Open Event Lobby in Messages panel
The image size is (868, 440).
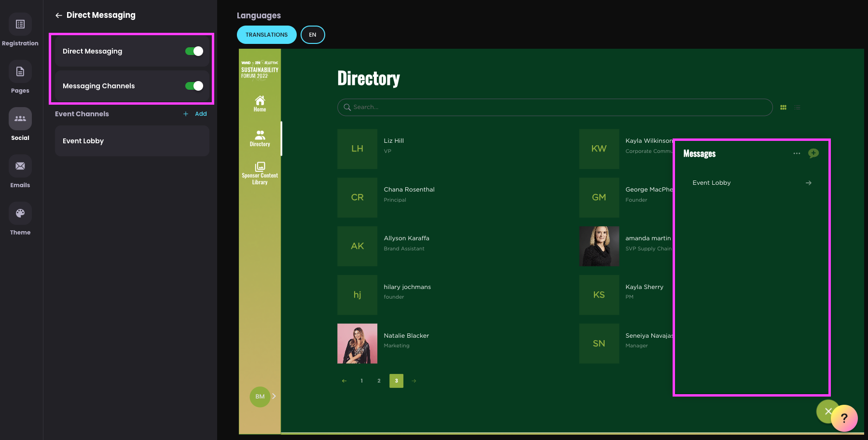[752, 183]
